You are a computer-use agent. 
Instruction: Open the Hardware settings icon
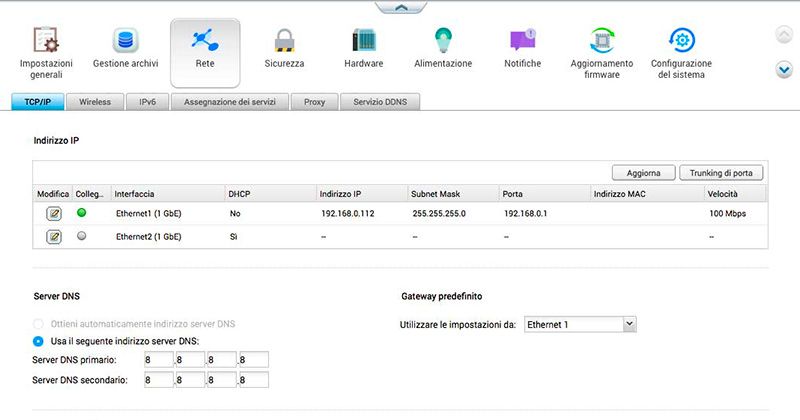click(x=363, y=41)
